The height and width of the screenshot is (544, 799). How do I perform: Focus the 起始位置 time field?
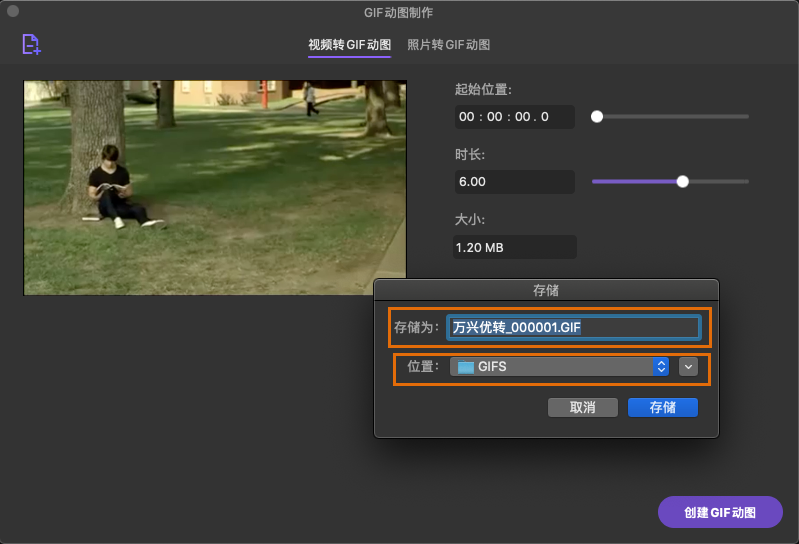(x=514, y=117)
